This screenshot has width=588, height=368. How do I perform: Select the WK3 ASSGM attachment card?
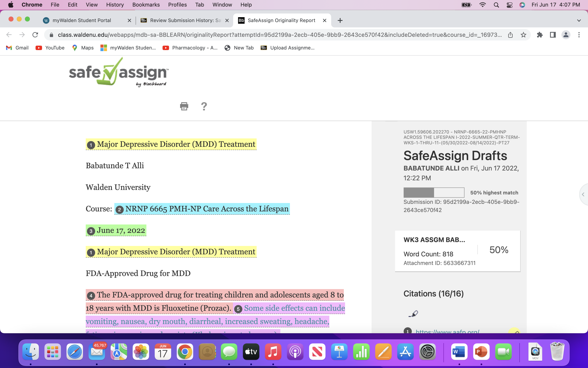458,251
